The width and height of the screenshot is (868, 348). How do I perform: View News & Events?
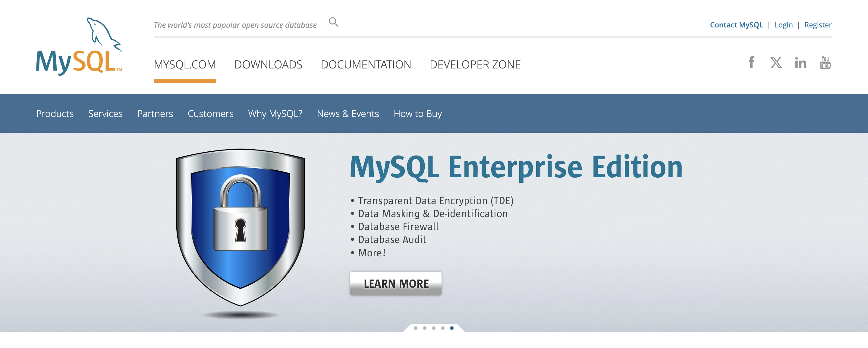348,114
